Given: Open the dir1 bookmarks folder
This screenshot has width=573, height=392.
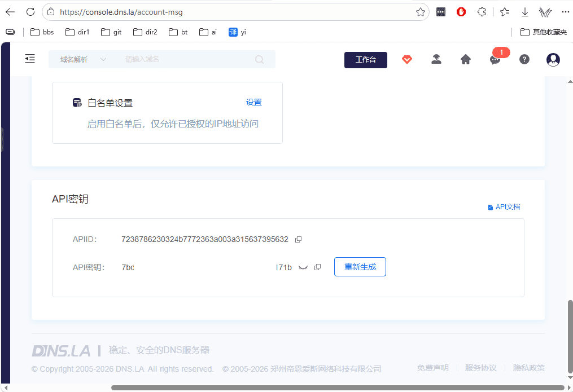Looking at the screenshot, I should [77, 32].
